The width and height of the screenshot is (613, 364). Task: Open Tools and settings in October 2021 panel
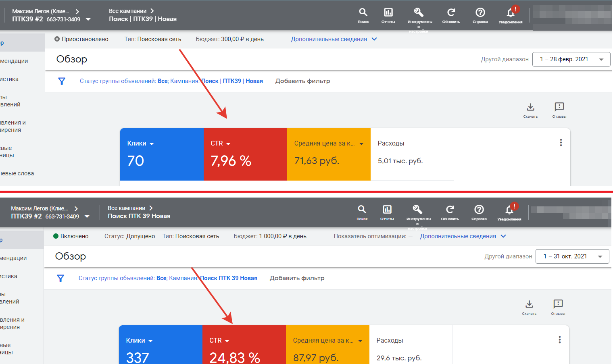[x=417, y=210]
